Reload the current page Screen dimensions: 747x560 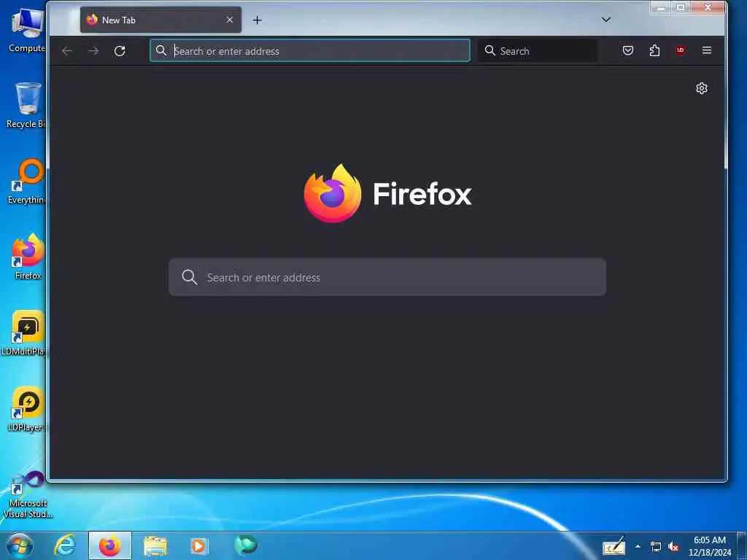120,51
